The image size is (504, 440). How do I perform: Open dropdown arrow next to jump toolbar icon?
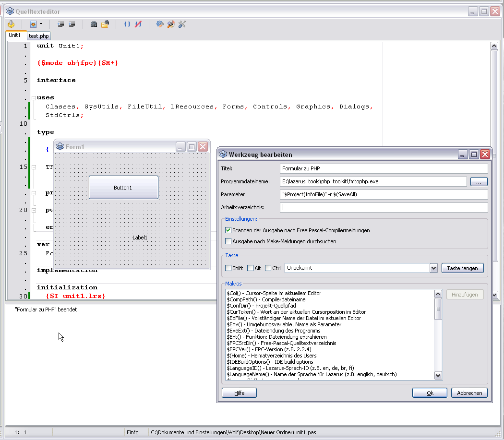click(41, 24)
